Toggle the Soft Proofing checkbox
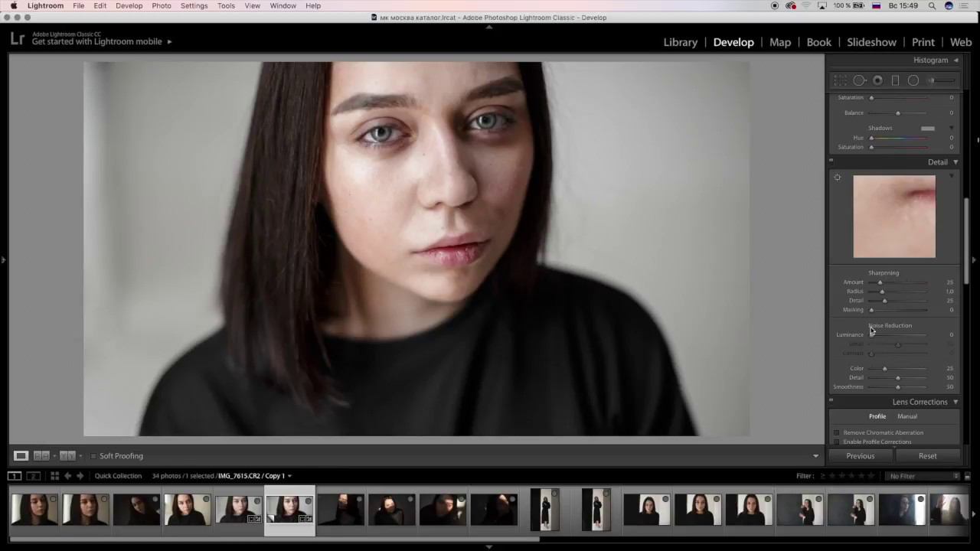The height and width of the screenshot is (551, 980). 93,456
